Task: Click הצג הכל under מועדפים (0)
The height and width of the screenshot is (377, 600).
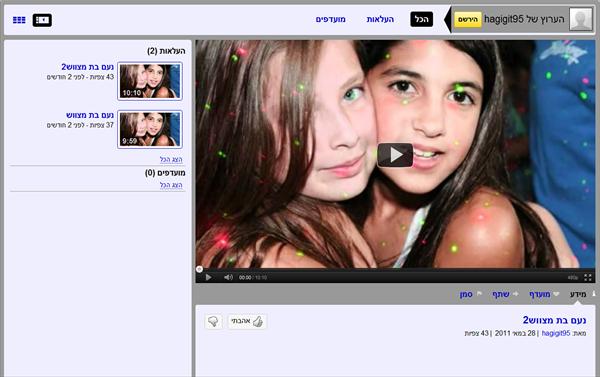Action: tap(171, 185)
